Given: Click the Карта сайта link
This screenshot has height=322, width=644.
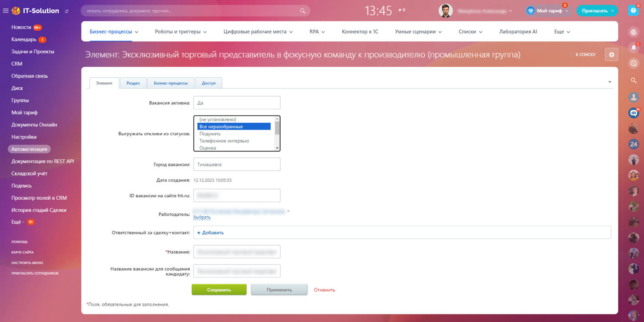Looking at the screenshot, I should [x=22, y=252].
